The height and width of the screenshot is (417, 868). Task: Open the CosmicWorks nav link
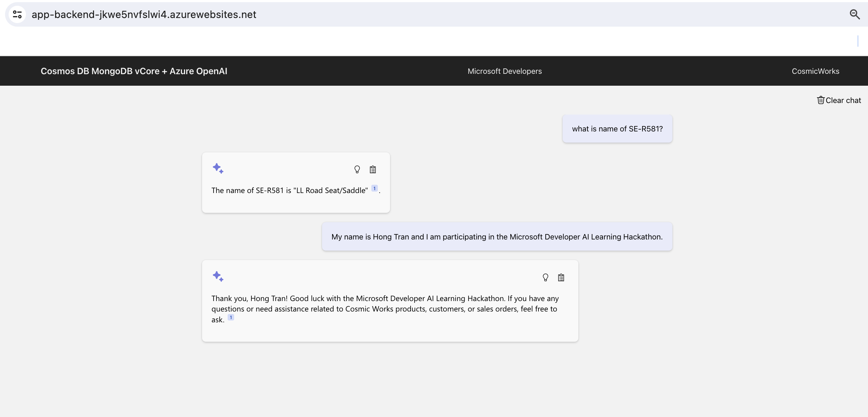click(x=815, y=71)
